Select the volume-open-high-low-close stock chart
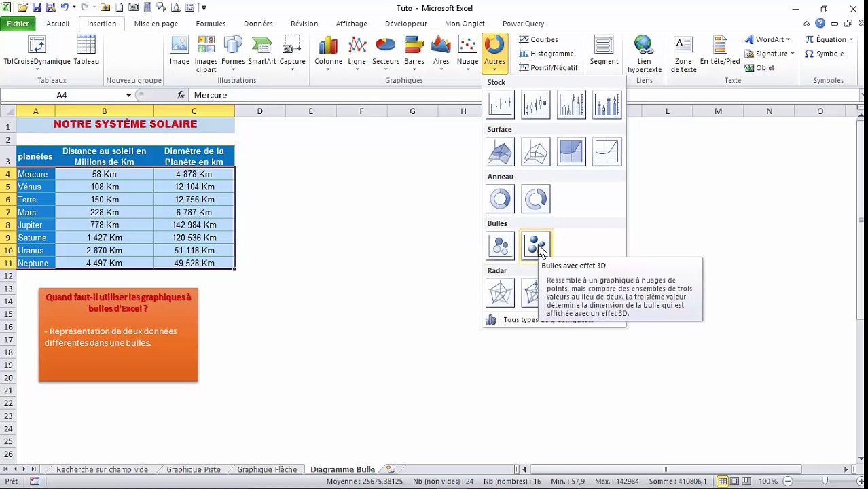This screenshot has height=489, width=868. click(x=607, y=105)
